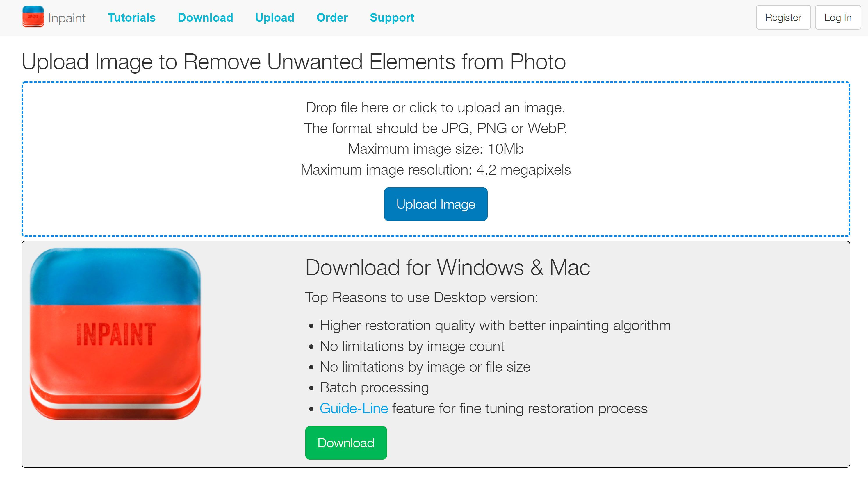Click the Inpaint app icon in header

(x=33, y=18)
